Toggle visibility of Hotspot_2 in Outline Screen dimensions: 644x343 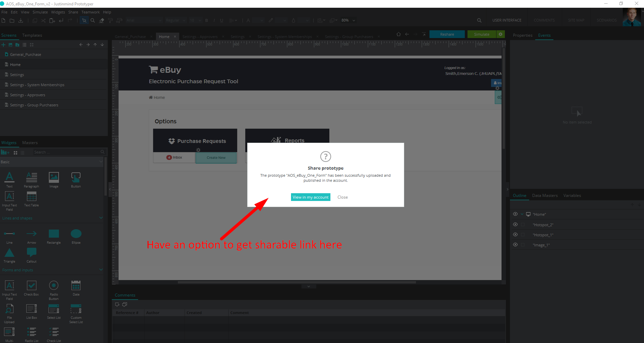[515, 225]
